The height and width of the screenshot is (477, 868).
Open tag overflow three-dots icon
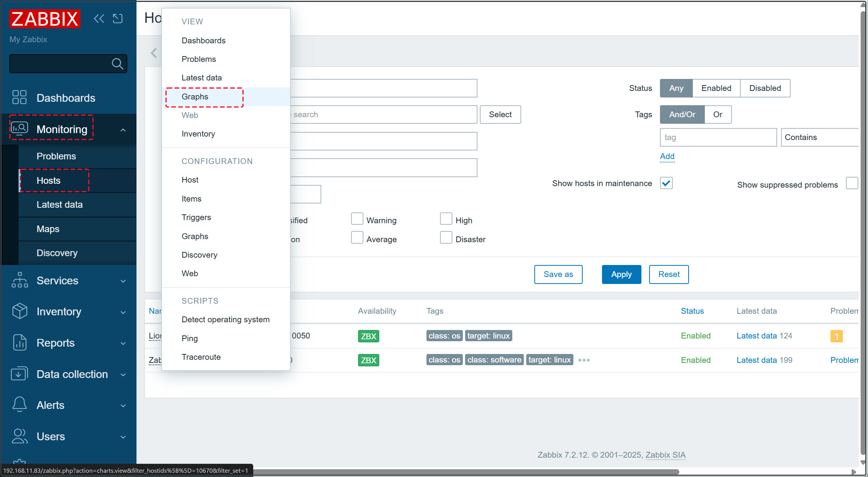click(x=584, y=360)
